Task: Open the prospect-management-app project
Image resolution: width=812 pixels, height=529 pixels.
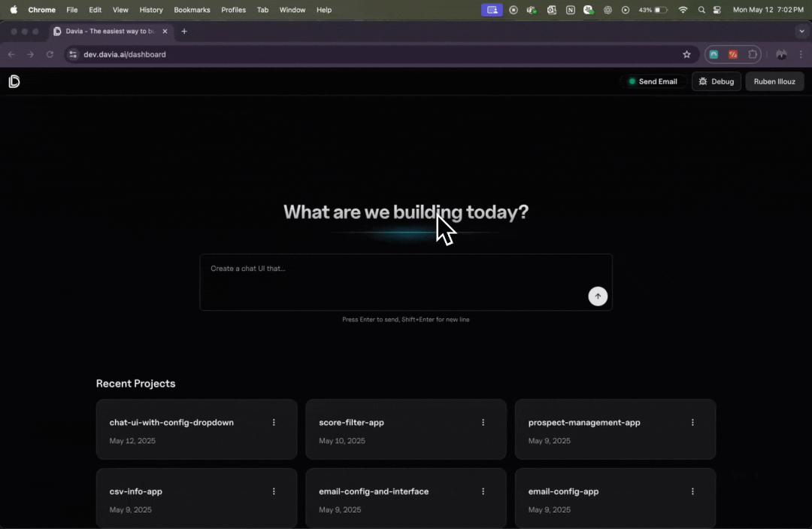Action: click(615, 429)
